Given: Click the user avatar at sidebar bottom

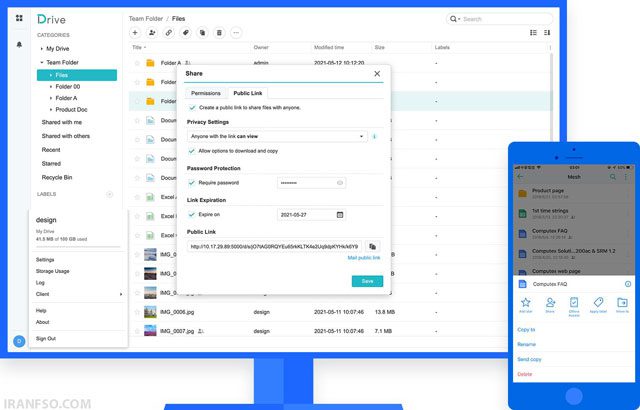Looking at the screenshot, I should [19, 341].
